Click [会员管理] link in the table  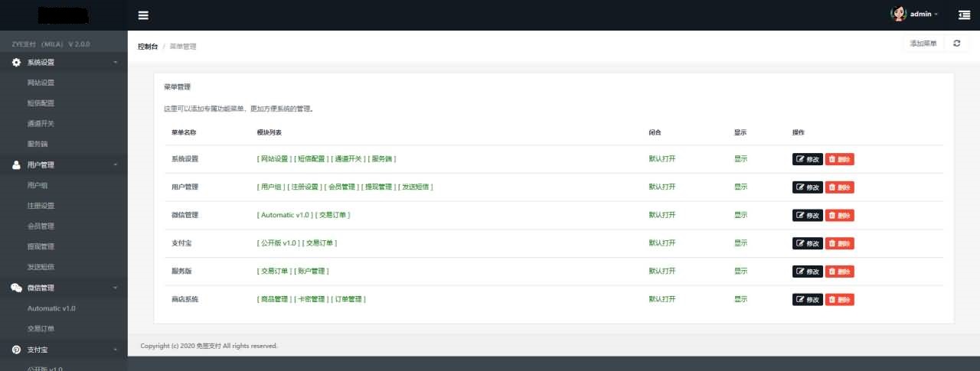coord(341,187)
